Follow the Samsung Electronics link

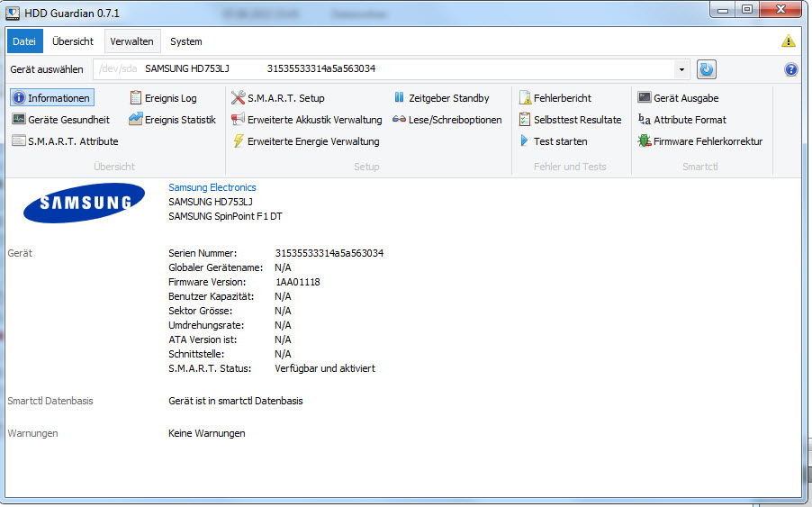pos(212,187)
